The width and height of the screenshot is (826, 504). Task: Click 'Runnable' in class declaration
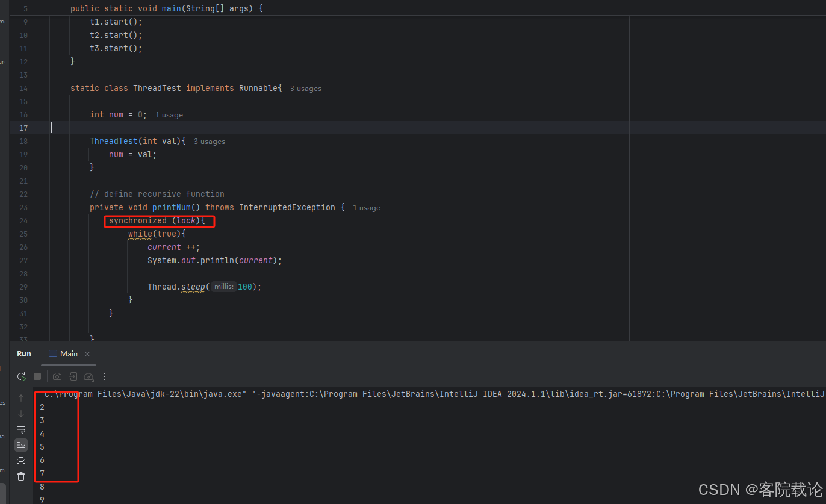point(258,89)
